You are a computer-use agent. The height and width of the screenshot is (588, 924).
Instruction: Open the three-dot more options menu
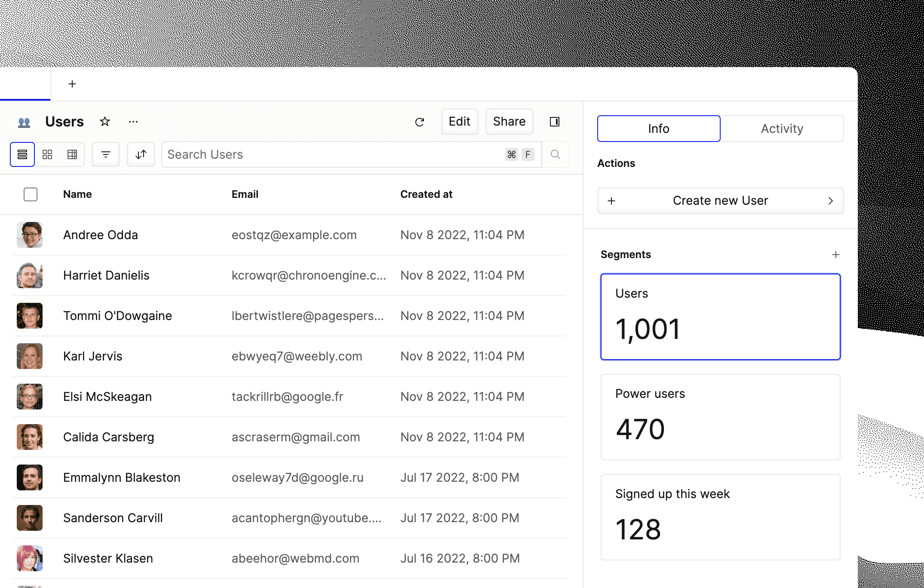(x=133, y=122)
